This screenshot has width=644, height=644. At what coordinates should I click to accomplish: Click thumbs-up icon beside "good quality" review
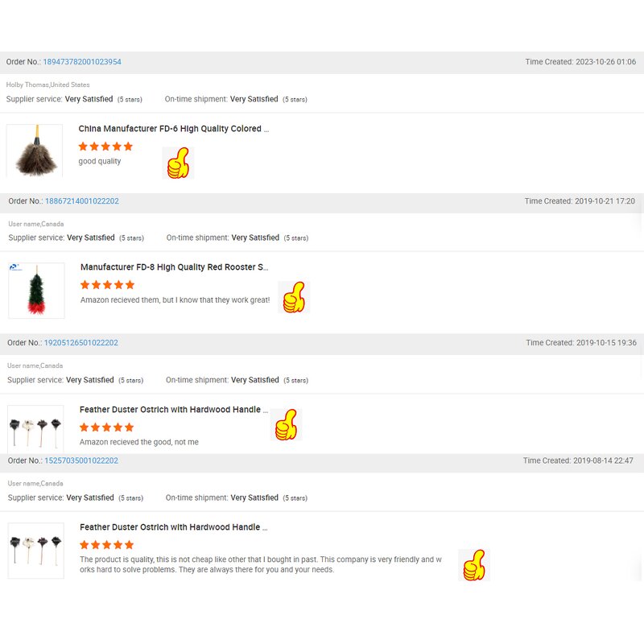click(177, 163)
